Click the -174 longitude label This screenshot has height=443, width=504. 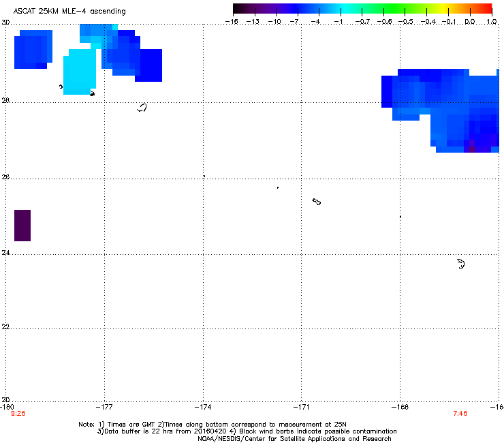(203, 407)
